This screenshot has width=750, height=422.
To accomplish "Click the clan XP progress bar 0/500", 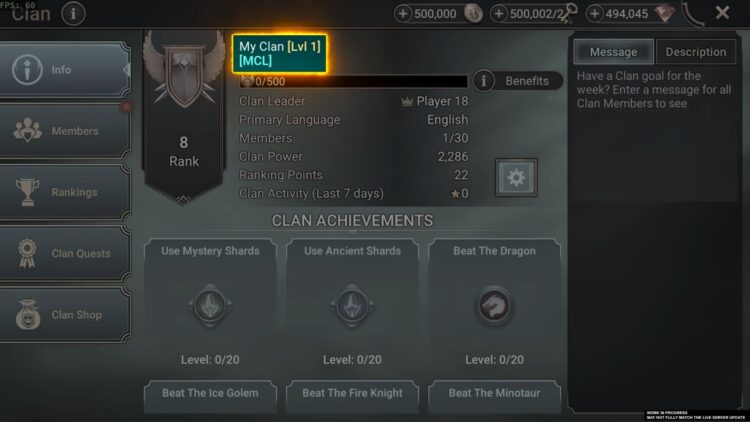I will (x=353, y=81).
